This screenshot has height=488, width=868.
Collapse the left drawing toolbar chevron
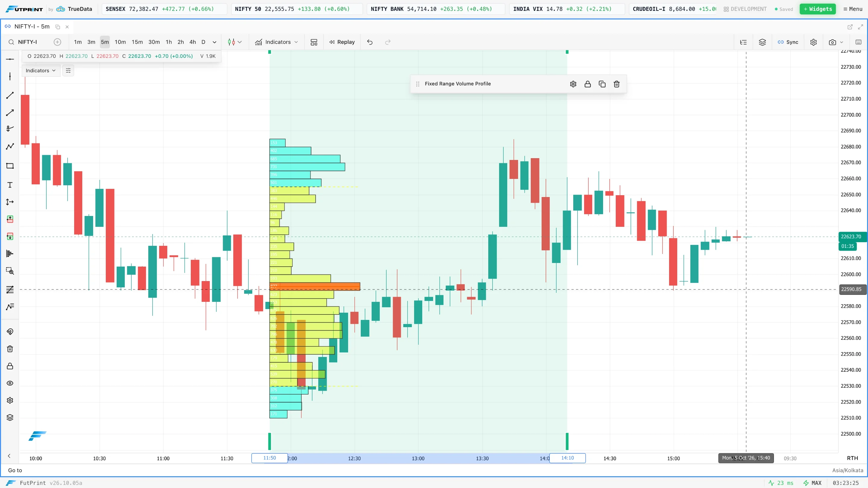(9, 456)
